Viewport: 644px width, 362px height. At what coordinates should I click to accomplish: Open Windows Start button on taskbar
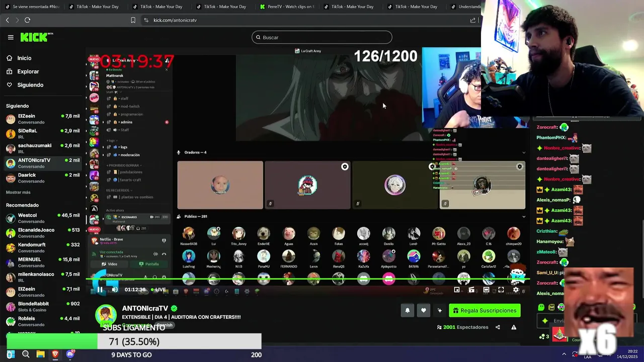click(x=11, y=354)
